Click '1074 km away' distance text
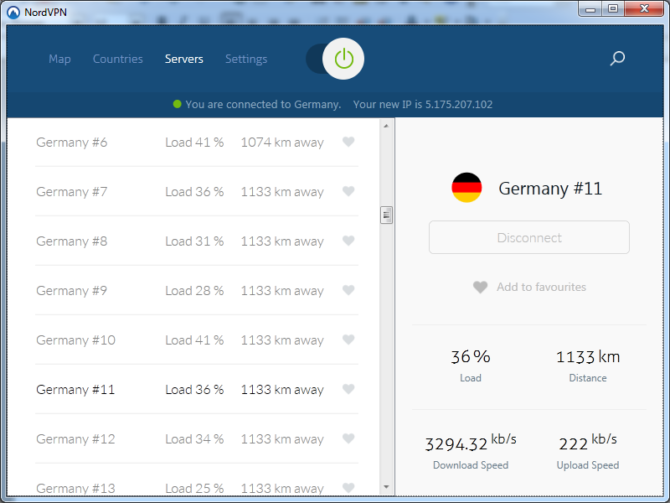Screen dimensions: 670x503 click(282, 142)
